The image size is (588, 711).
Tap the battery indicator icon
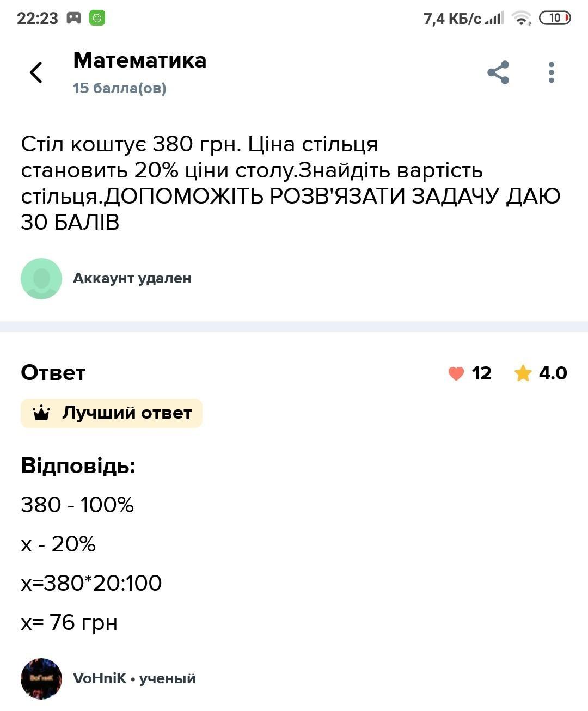point(554,18)
